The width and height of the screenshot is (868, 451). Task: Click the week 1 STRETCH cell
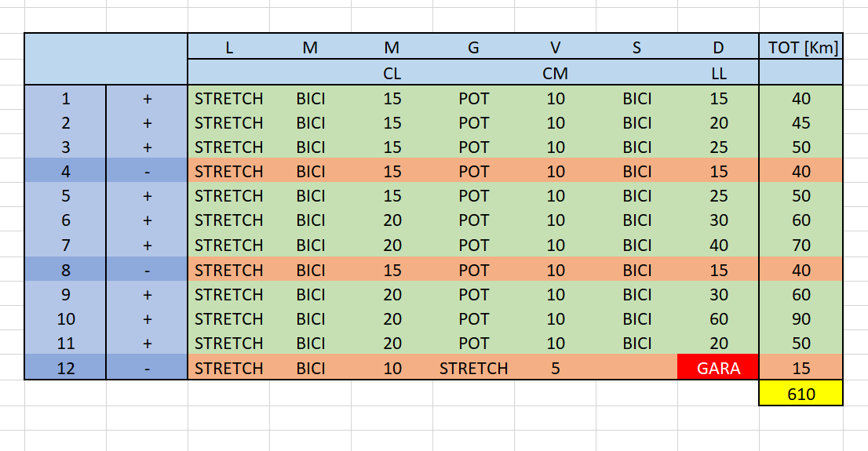(x=228, y=98)
